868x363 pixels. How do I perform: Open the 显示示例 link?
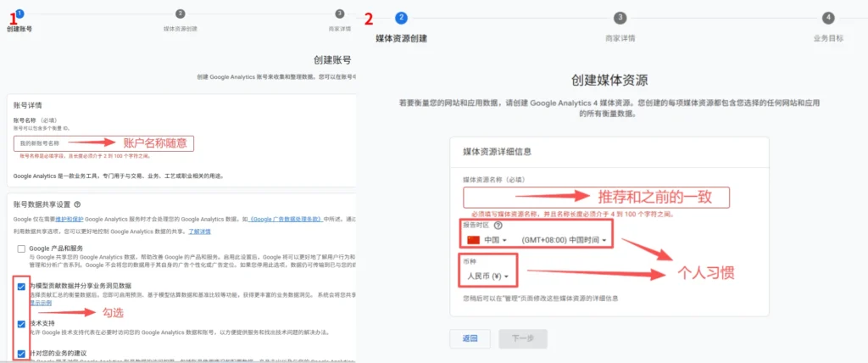pos(40,303)
